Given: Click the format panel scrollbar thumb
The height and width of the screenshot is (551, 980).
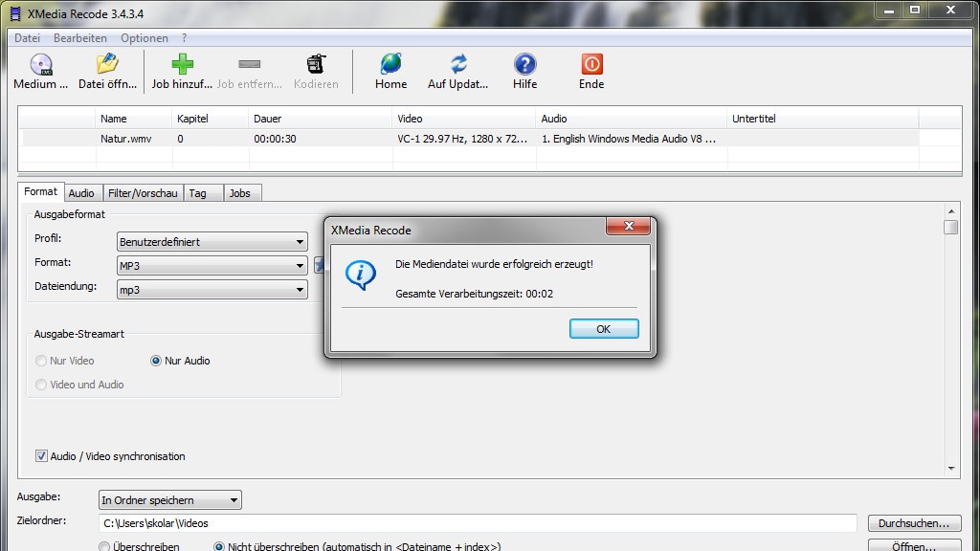Looking at the screenshot, I should [950, 227].
